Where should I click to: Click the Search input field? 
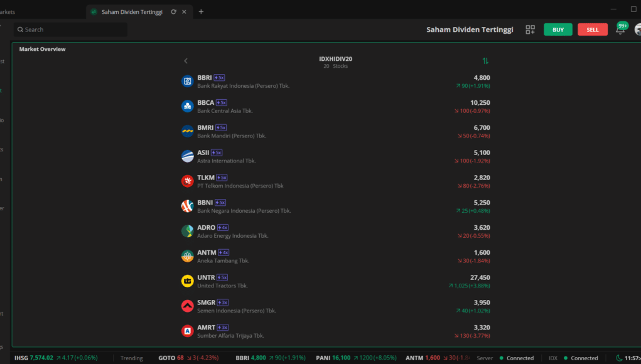69,29
